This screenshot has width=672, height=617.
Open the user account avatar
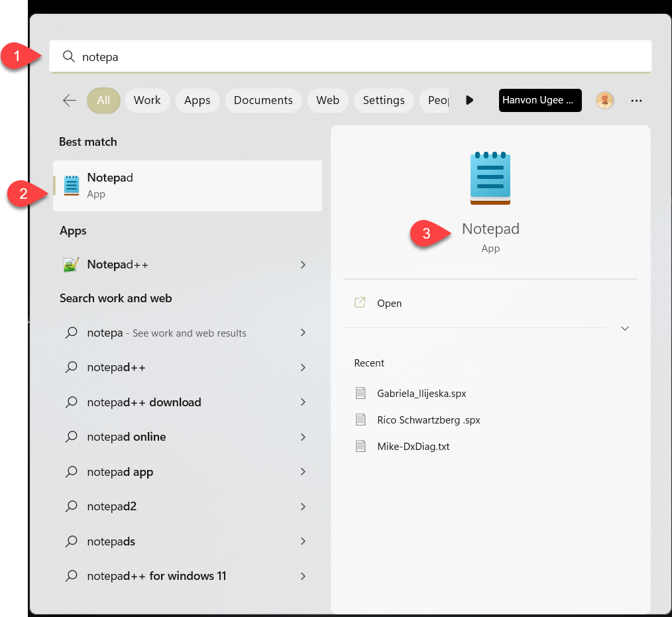[604, 100]
